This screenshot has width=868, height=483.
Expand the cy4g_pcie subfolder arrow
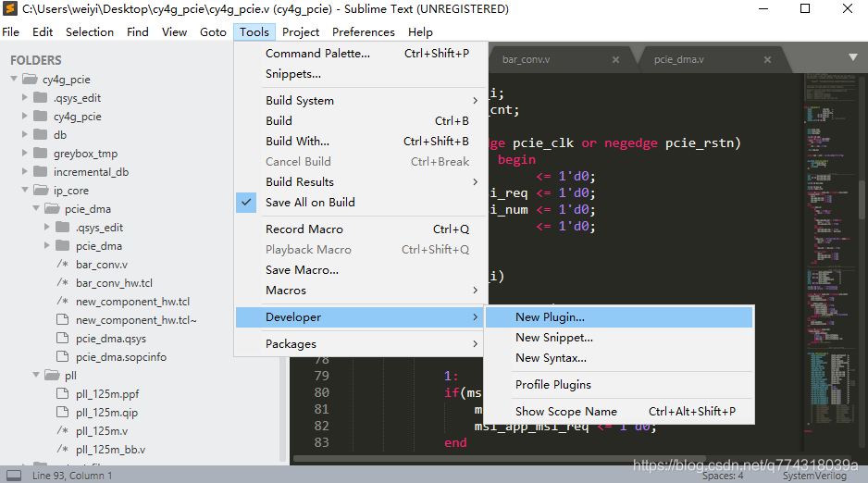click(24, 117)
